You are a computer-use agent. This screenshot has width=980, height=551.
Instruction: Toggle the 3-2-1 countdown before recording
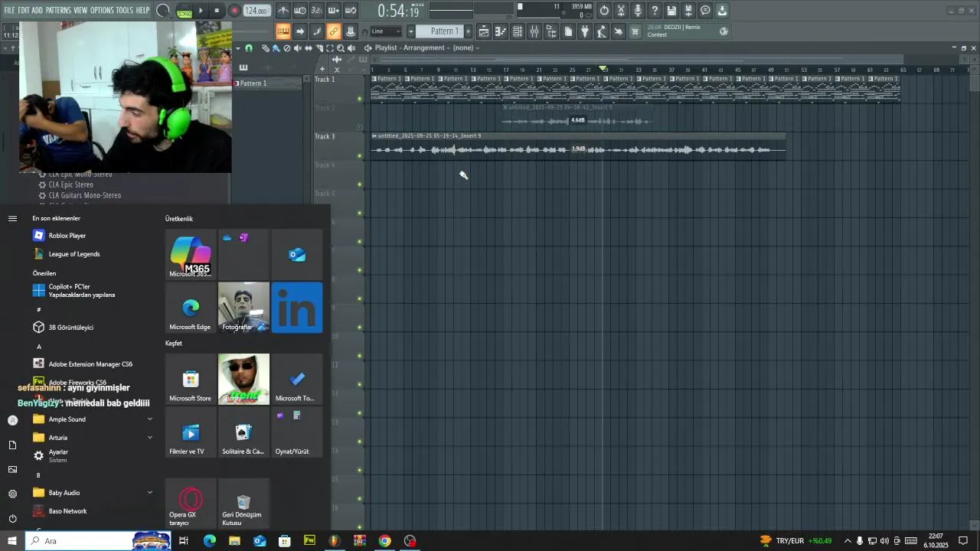[317, 11]
